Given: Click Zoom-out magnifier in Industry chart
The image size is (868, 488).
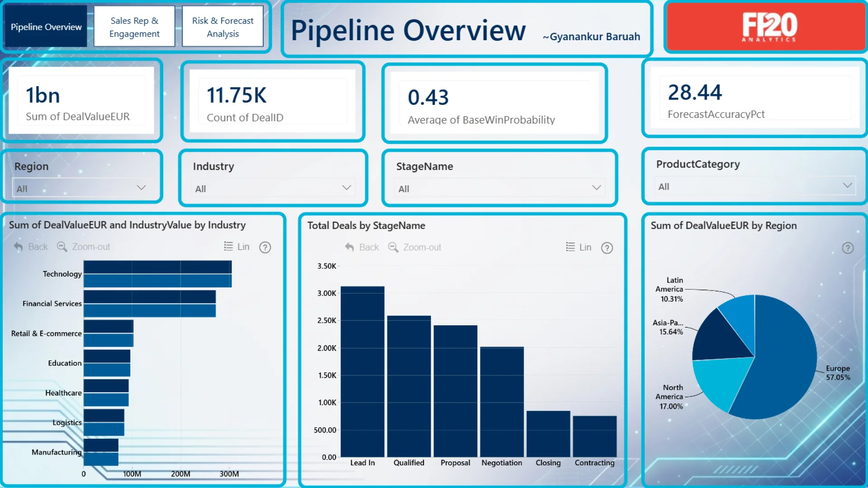Looking at the screenshot, I should 62,247.
